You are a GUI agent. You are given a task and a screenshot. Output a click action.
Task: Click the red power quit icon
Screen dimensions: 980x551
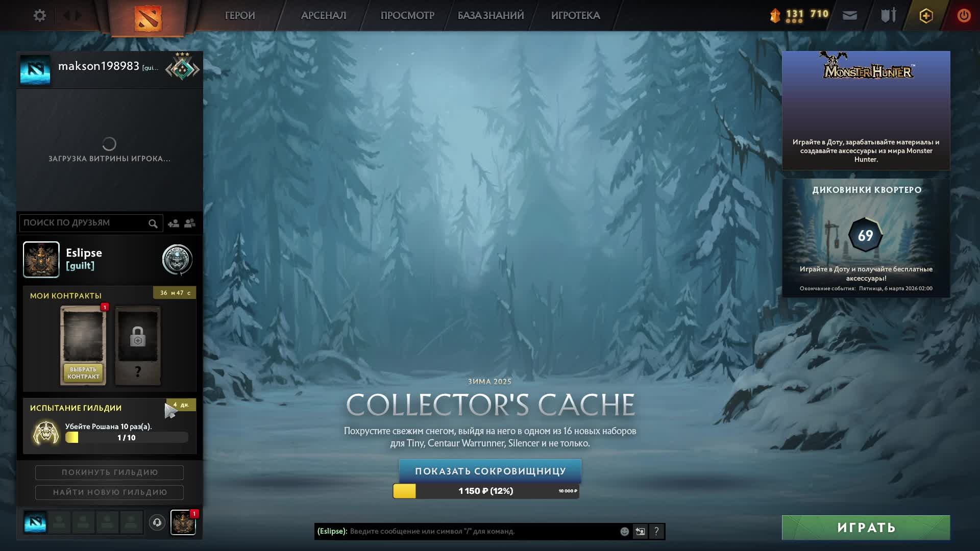(964, 16)
